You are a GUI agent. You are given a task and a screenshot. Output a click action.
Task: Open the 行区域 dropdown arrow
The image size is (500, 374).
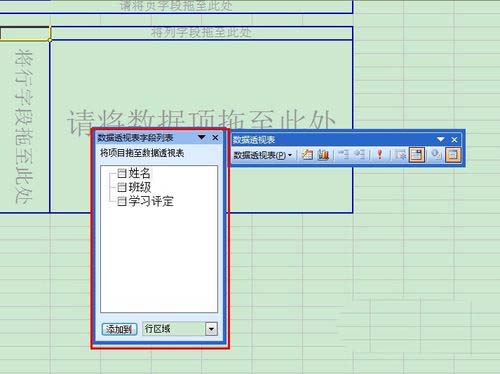[x=211, y=329]
